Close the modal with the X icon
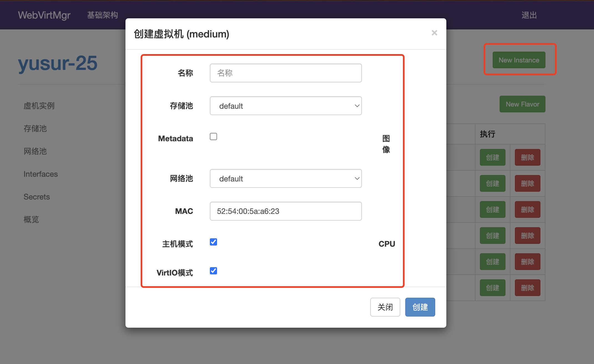 pyautogui.click(x=434, y=33)
